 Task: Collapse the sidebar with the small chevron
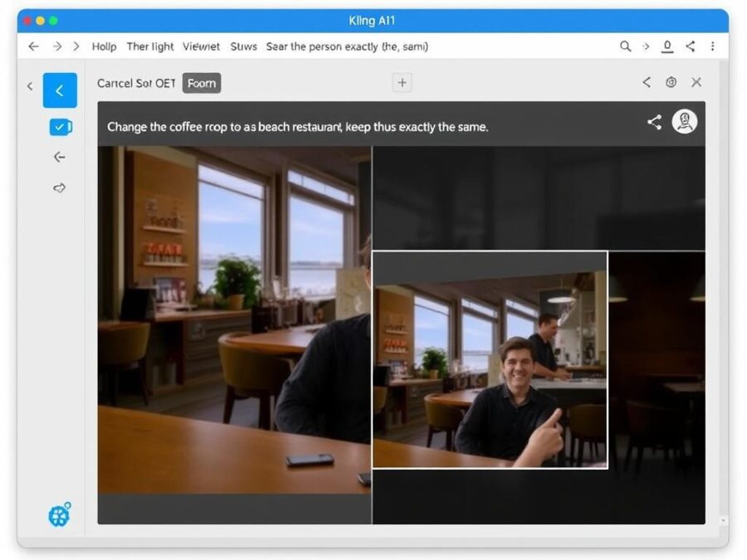(x=30, y=85)
